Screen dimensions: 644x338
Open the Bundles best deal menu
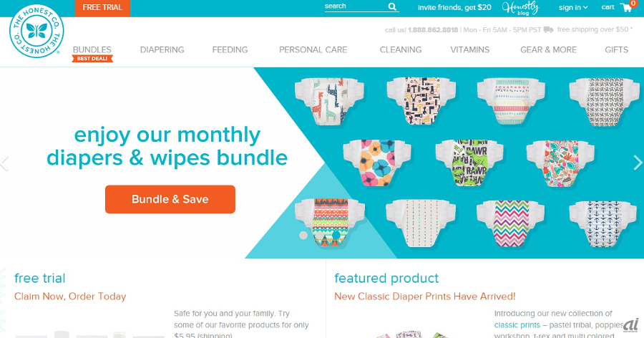click(x=92, y=53)
